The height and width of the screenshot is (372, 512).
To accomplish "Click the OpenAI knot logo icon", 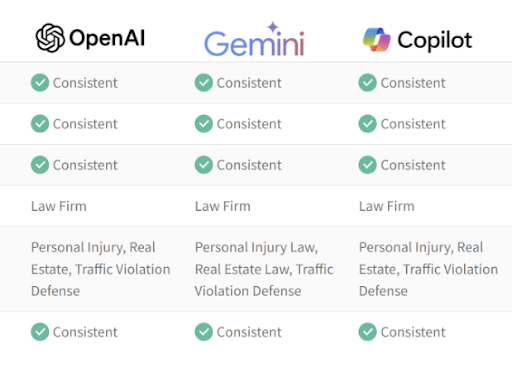I will point(50,38).
